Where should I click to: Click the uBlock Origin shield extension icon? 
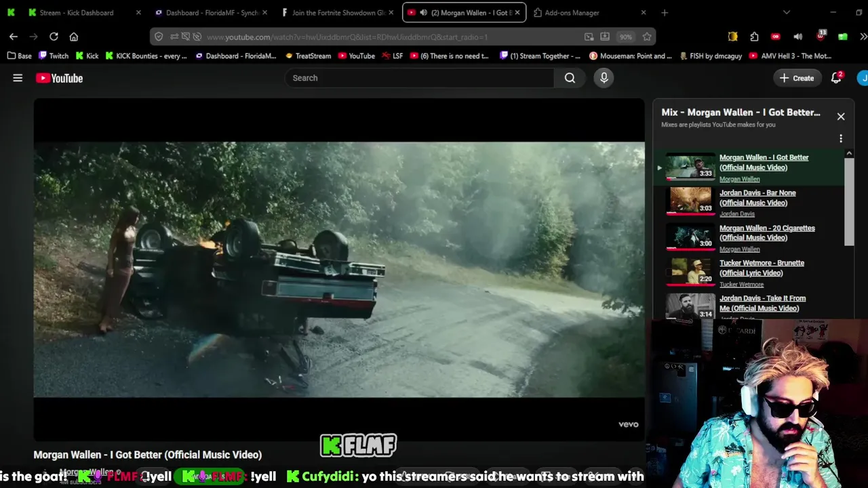coord(821,36)
